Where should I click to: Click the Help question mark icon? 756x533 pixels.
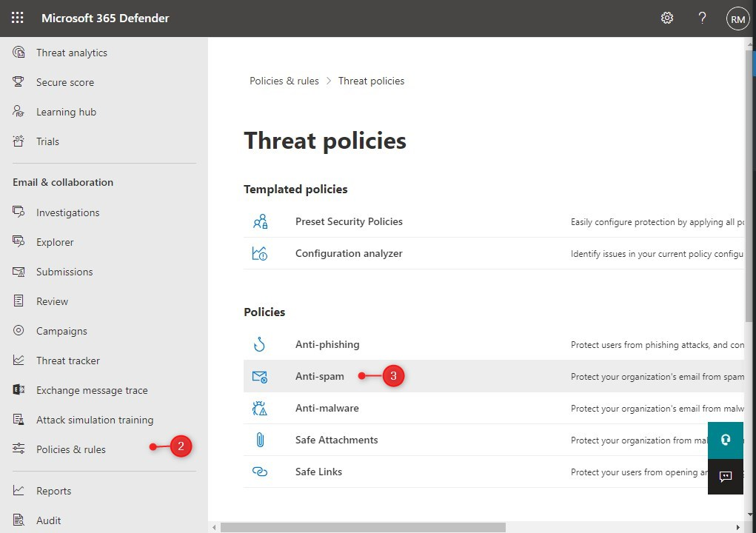pos(703,18)
